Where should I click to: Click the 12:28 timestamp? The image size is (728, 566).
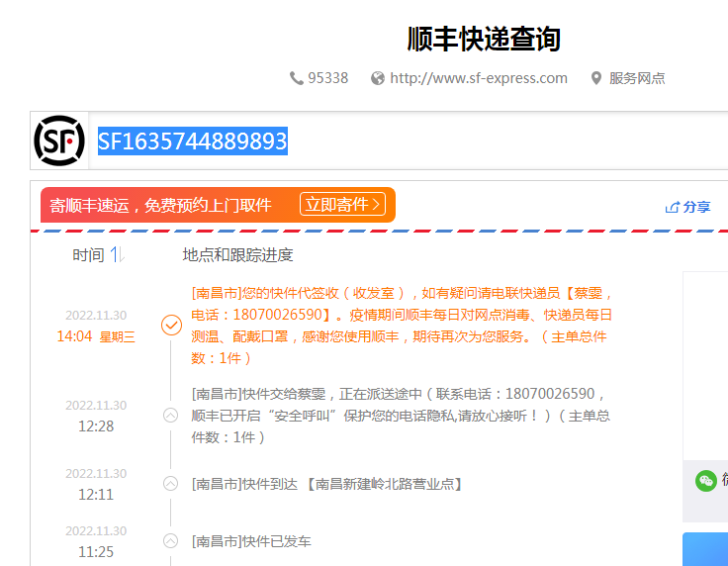[96, 426]
